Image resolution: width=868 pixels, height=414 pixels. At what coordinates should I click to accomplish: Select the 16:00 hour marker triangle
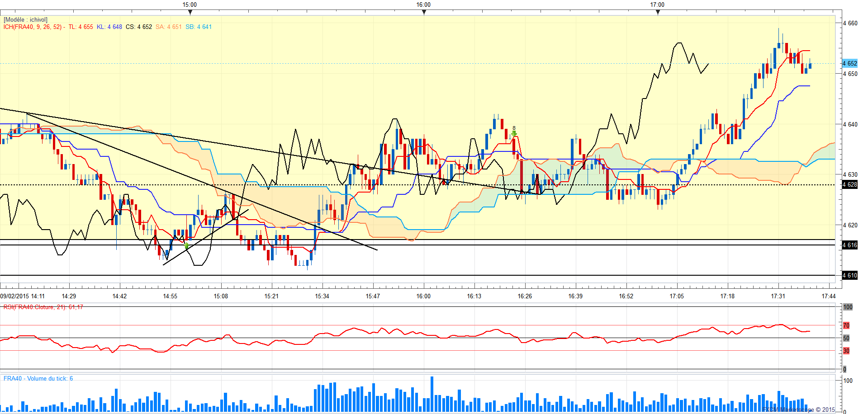[424, 12]
